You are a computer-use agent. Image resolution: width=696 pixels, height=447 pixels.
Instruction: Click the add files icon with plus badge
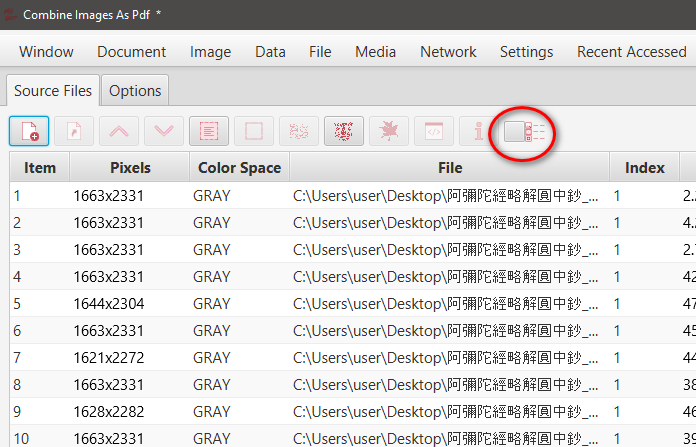(x=29, y=131)
